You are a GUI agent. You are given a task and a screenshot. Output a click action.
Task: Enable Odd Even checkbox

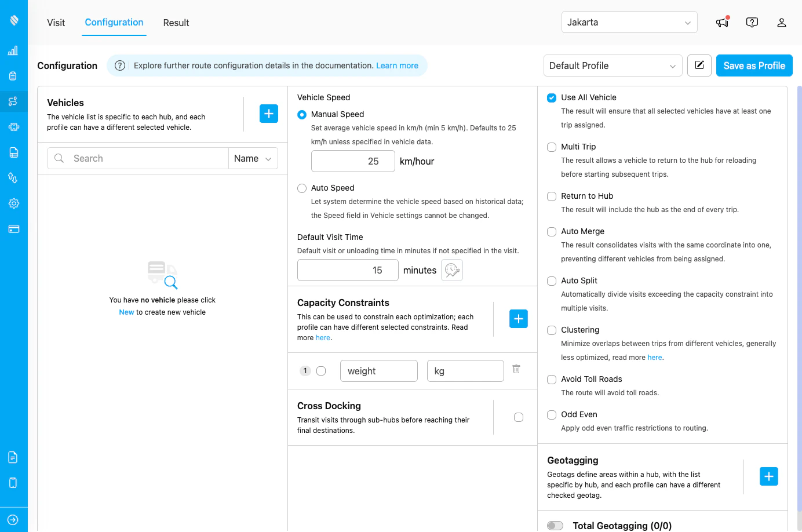[552, 415]
